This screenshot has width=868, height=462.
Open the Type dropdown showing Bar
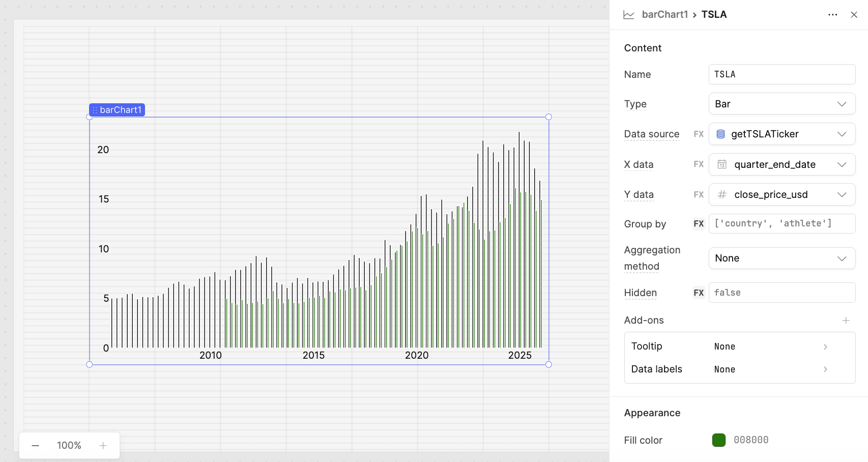tap(782, 104)
